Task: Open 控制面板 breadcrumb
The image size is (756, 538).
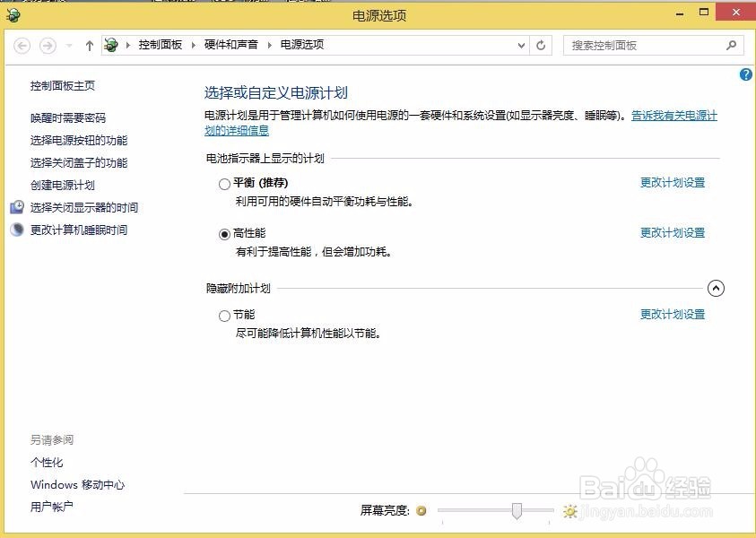Action: [160, 45]
